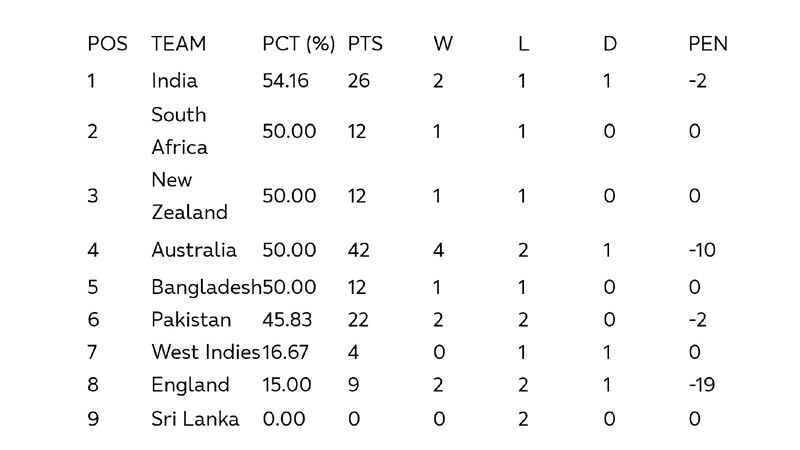The width and height of the screenshot is (800, 450).
Task: Click the D column header
Action: [610, 44]
